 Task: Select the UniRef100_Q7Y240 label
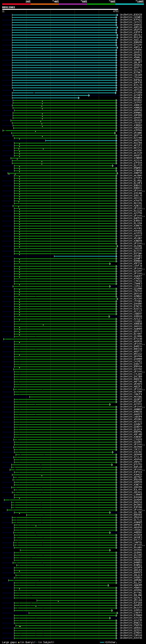pyautogui.click(x=131, y=45)
